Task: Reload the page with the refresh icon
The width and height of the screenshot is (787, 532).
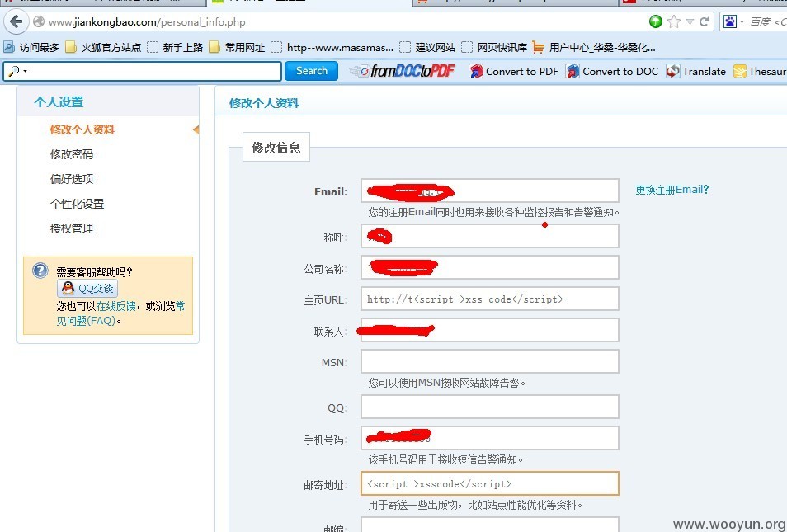Action: click(x=705, y=21)
